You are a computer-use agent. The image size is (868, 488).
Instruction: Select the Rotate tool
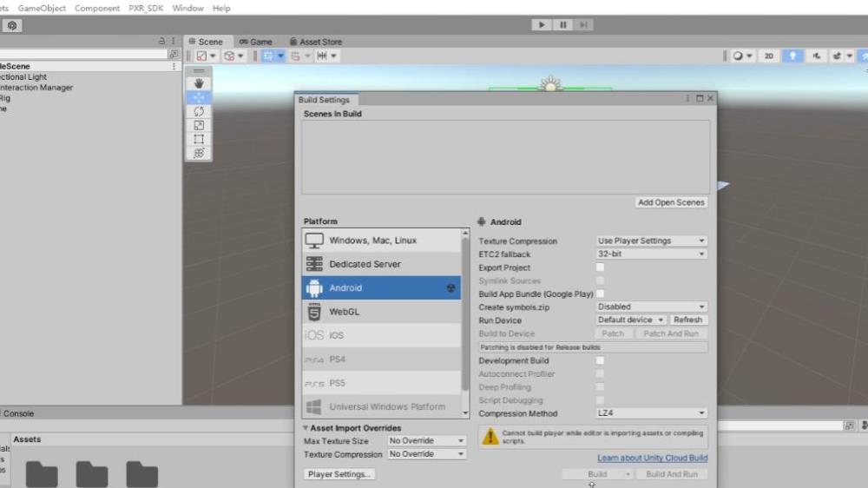(199, 111)
